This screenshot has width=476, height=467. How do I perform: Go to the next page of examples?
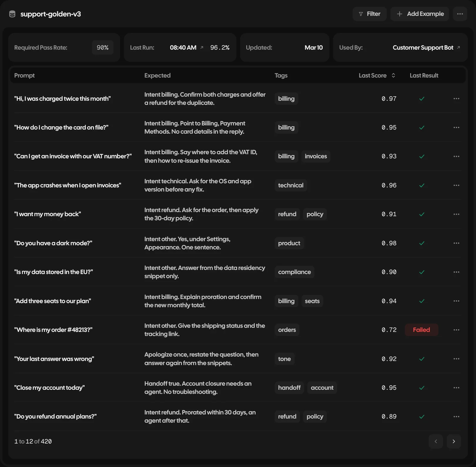pyautogui.click(x=454, y=441)
